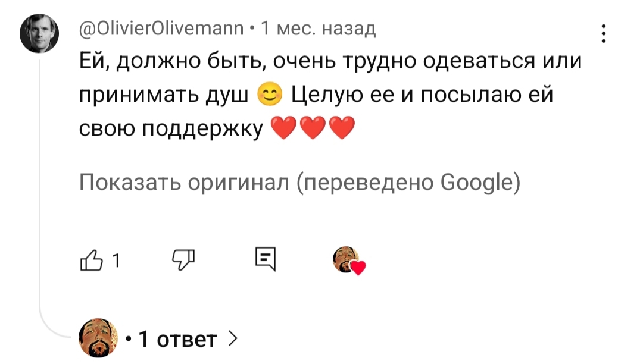Click the 1 мес. назад timestamp

pos(319,28)
